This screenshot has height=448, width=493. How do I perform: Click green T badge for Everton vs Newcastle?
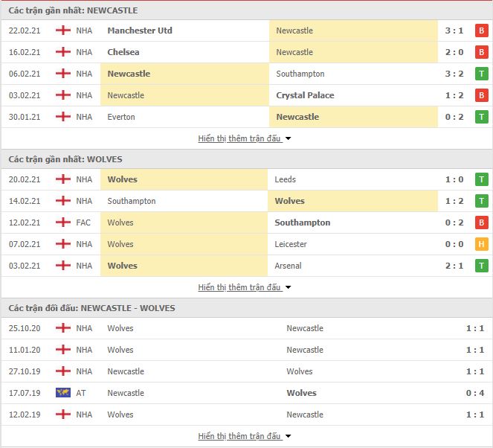tap(481, 117)
